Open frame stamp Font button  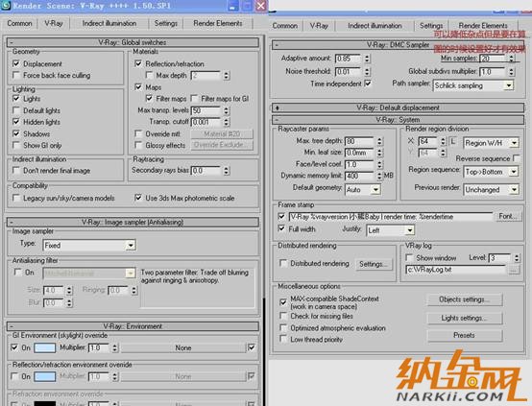pos(508,216)
